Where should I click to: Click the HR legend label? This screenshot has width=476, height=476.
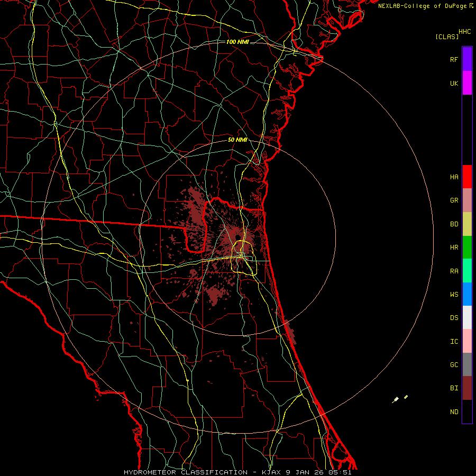coord(454,248)
